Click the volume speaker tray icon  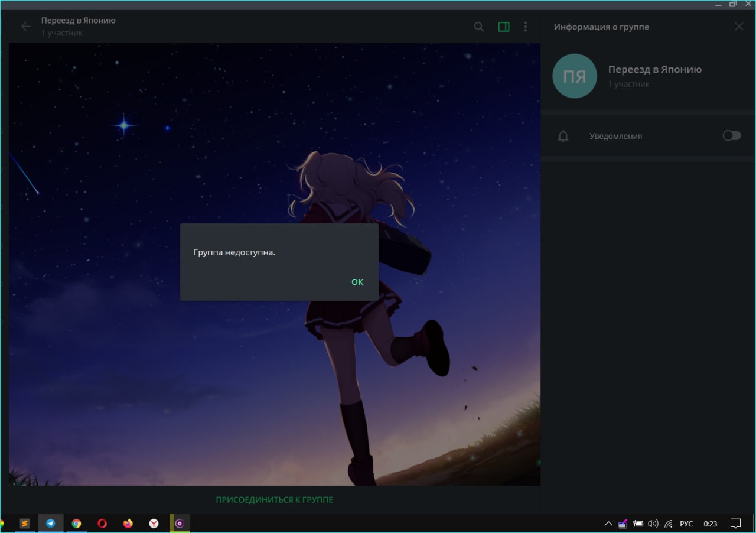[x=653, y=524]
